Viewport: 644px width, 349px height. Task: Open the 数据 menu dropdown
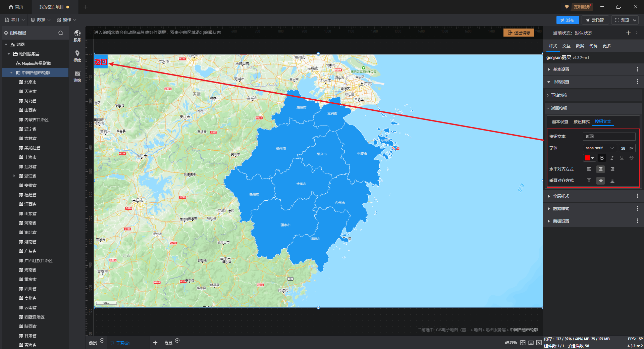[x=41, y=20]
